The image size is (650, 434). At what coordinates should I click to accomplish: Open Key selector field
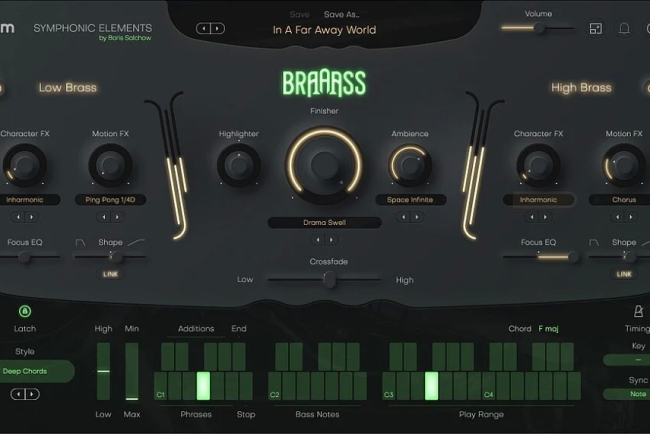point(628,360)
